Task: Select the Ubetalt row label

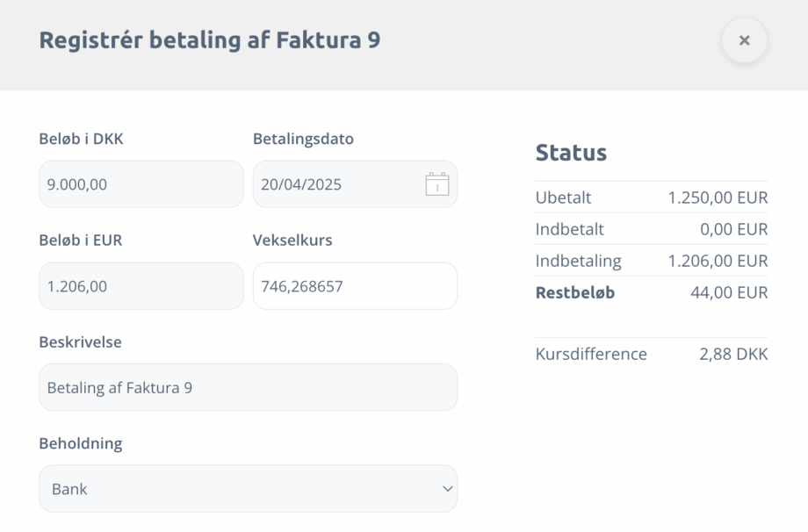Action: pos(563,198)
